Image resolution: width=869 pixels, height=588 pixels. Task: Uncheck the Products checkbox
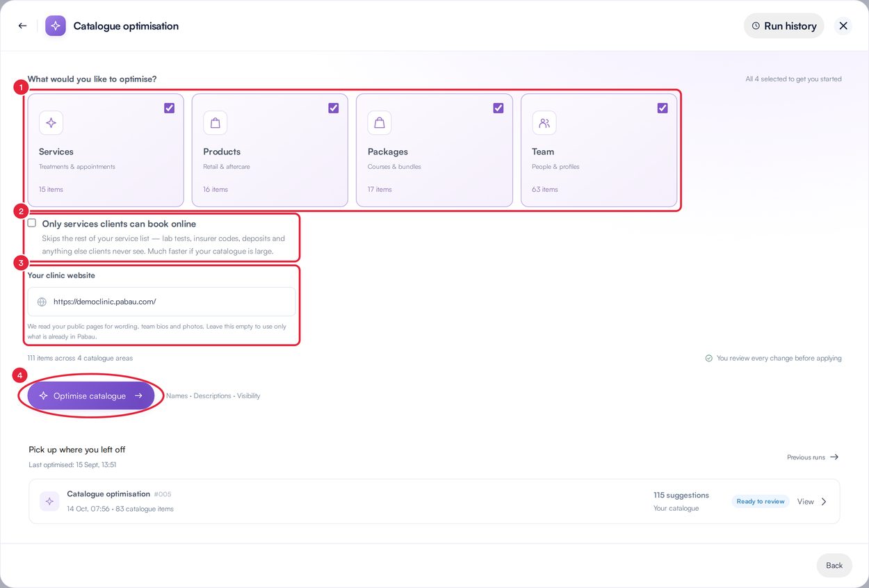[334, 108]
